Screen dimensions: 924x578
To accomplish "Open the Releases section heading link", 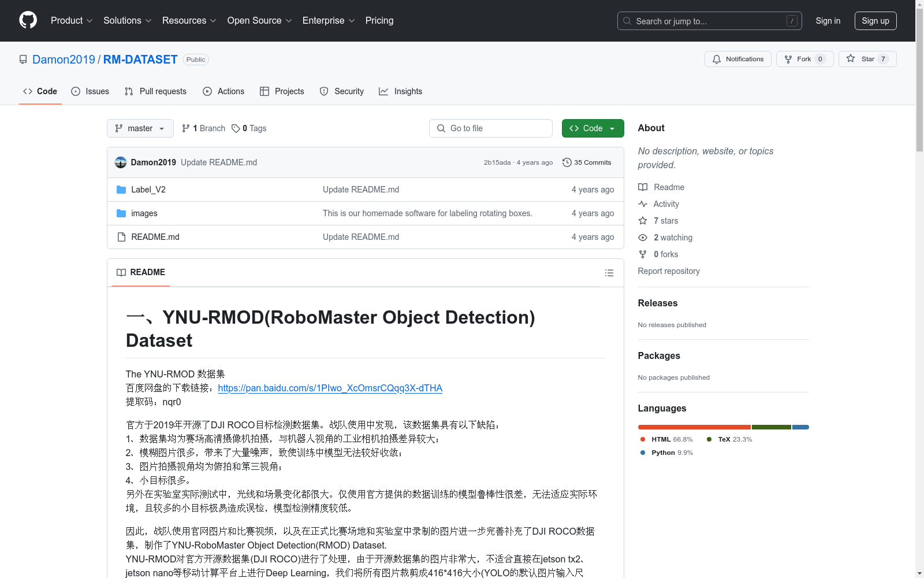I will (x=658, y=303).
